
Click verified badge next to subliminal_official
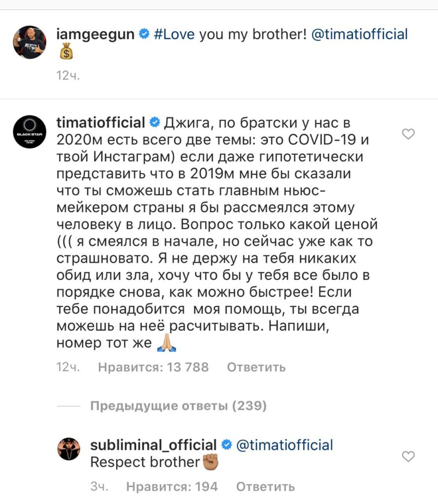226,444
